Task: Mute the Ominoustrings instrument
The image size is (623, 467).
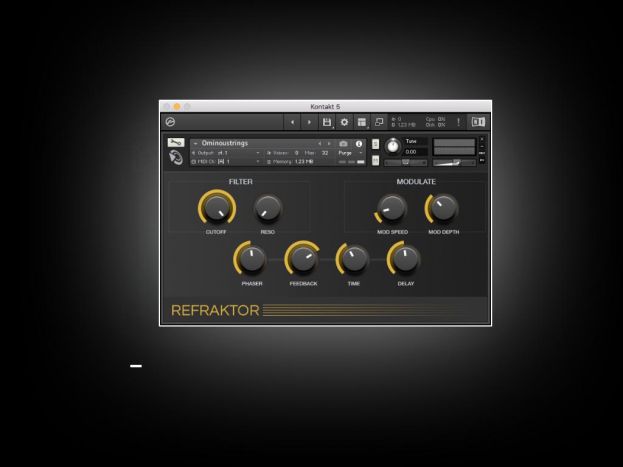Action: tap(375, 160)
